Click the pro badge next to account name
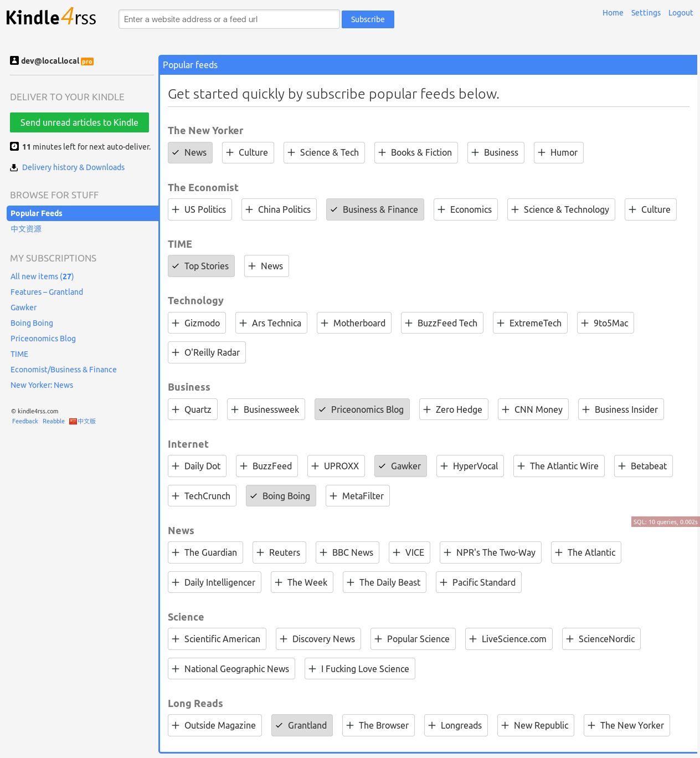 click(x=87, y=62)
